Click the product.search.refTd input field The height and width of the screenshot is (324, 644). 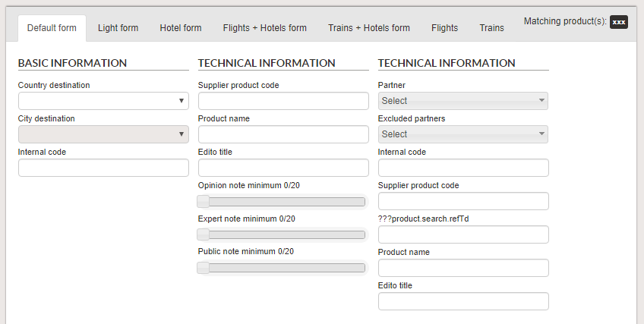463,234
